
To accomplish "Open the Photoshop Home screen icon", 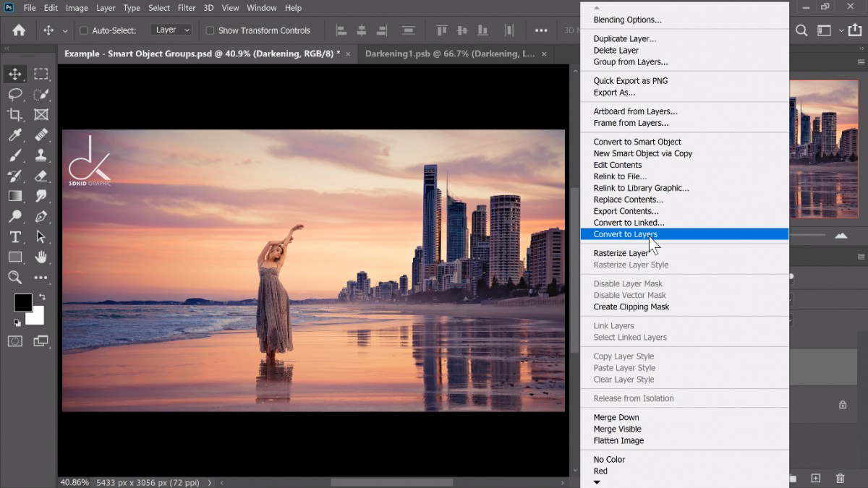I will [18, 30].
